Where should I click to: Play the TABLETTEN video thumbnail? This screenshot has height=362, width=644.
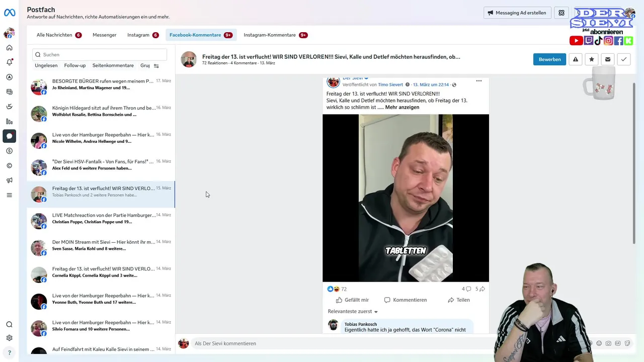pos(406,198)
